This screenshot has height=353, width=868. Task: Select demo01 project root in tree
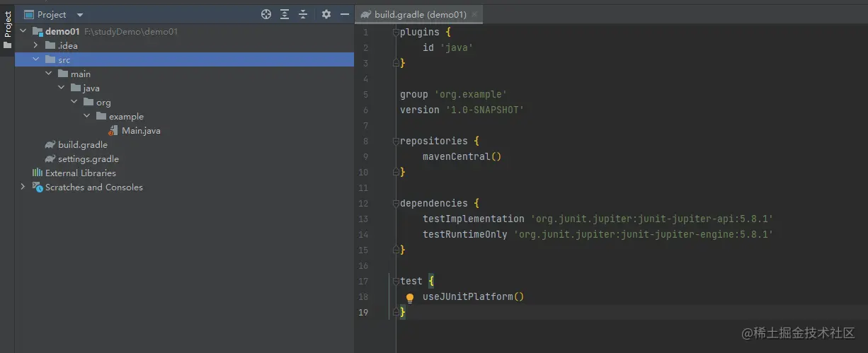(x=62, y=32)
